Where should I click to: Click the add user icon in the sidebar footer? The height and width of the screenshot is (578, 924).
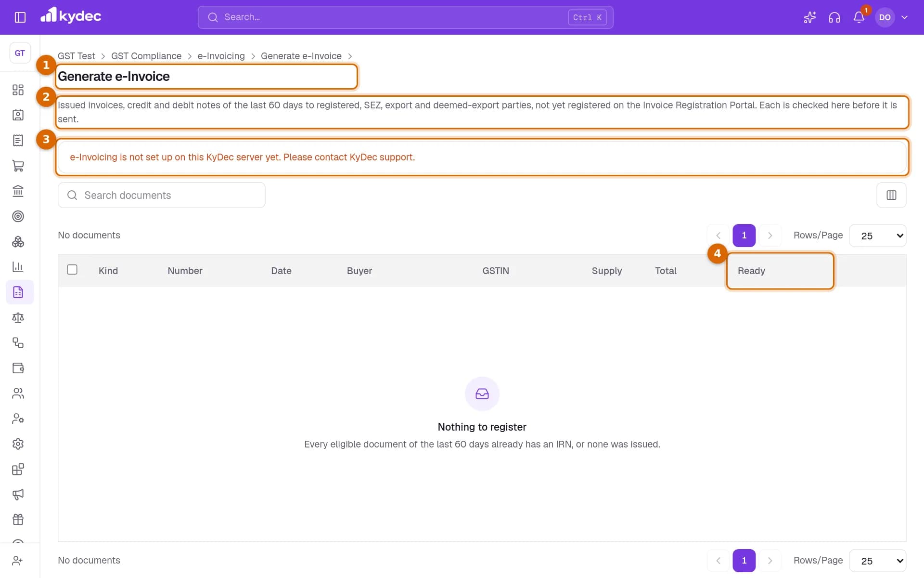pyautogui.click(x=18, y=561)
